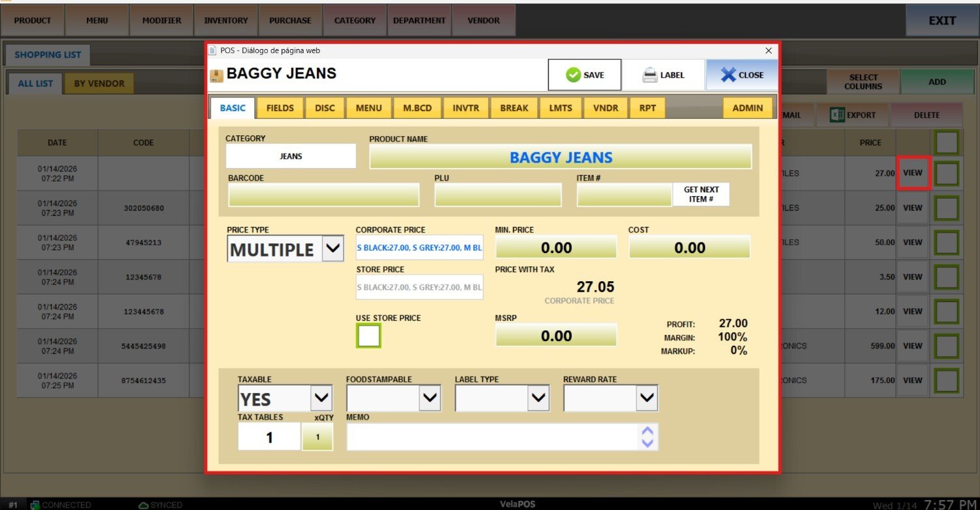Viewport: 980px width, 510px height.
Task: Open the VNDR tab
Action: click(606, 108)
